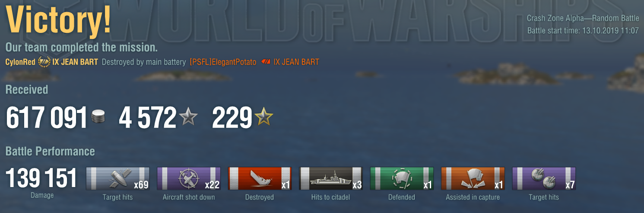Click the gray Target hits x69 ribbon
The height and width of the screenshot is (213, 644).
point(118,178)
